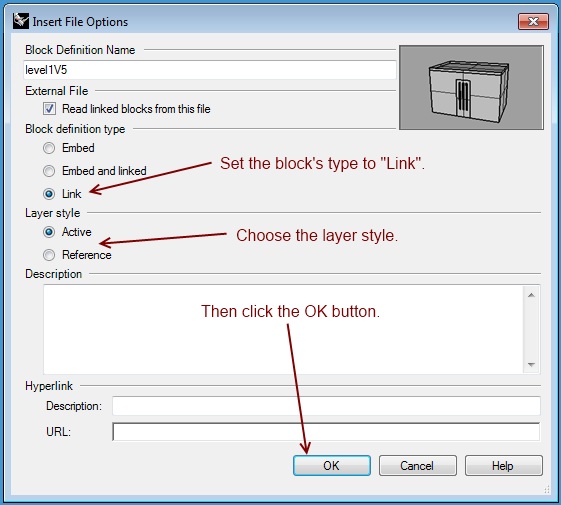Click the Hyperlink URL field
The height and width of the screenshot is (505, 561).
(x=326, y=432)
